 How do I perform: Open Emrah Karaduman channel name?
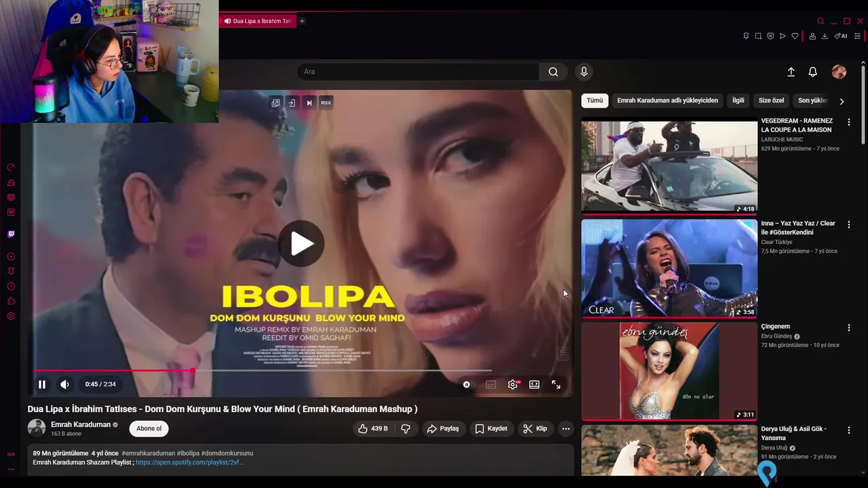(81, 424)
